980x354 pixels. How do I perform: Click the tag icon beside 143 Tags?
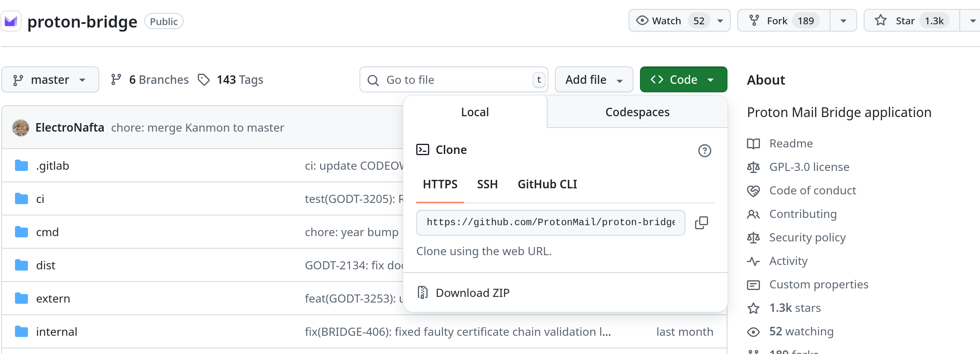point(203,80)
